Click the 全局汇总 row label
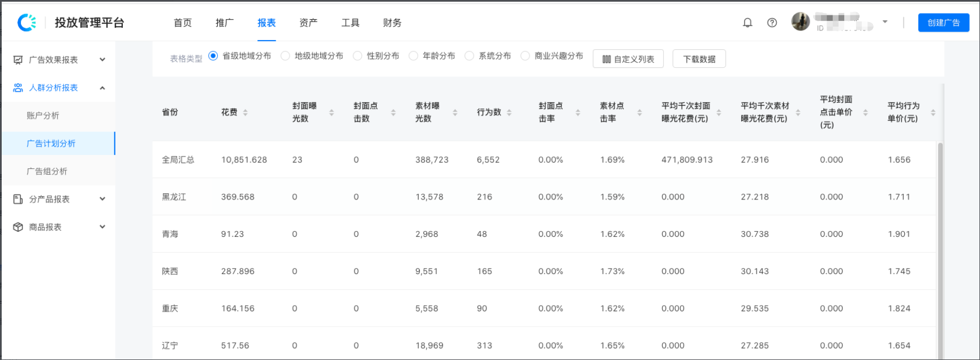980x360 pixels. point(178,160)
